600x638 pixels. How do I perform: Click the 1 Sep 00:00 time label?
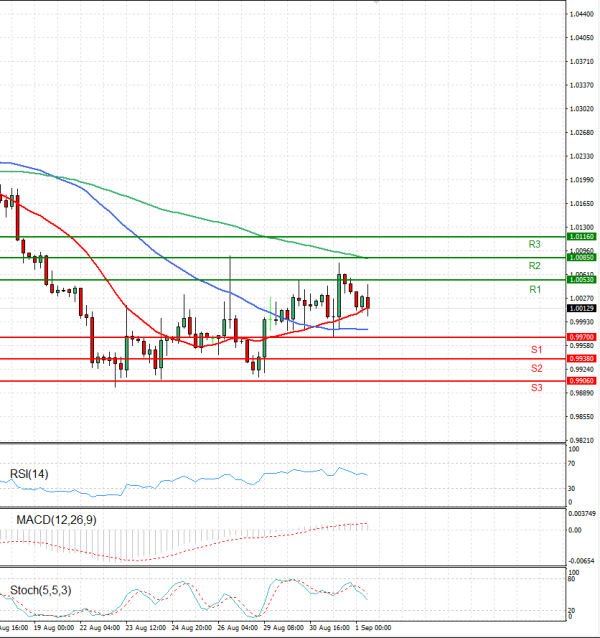[x=372, y=628]
